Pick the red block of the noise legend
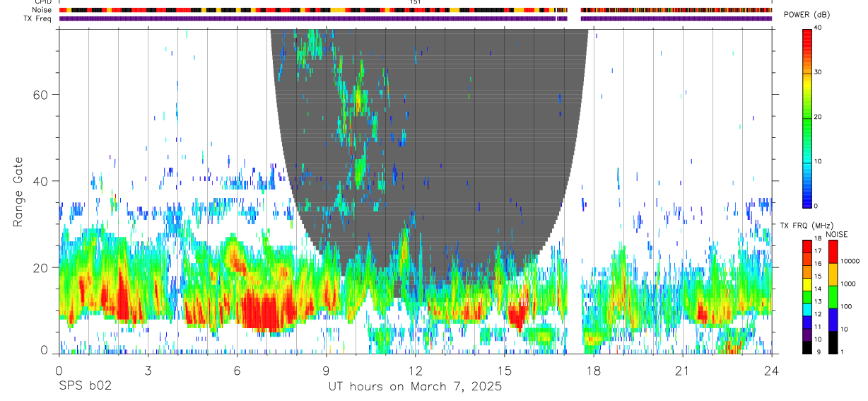 coord(833,252)
